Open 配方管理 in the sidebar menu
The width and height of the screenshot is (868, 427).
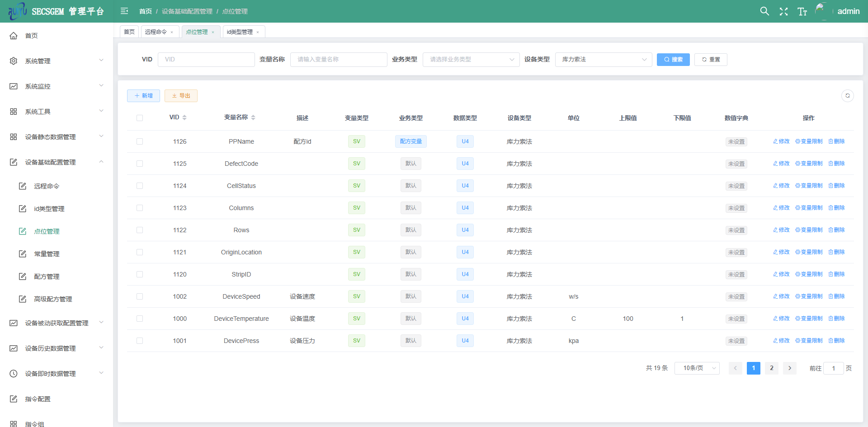(x=47, y=277)
